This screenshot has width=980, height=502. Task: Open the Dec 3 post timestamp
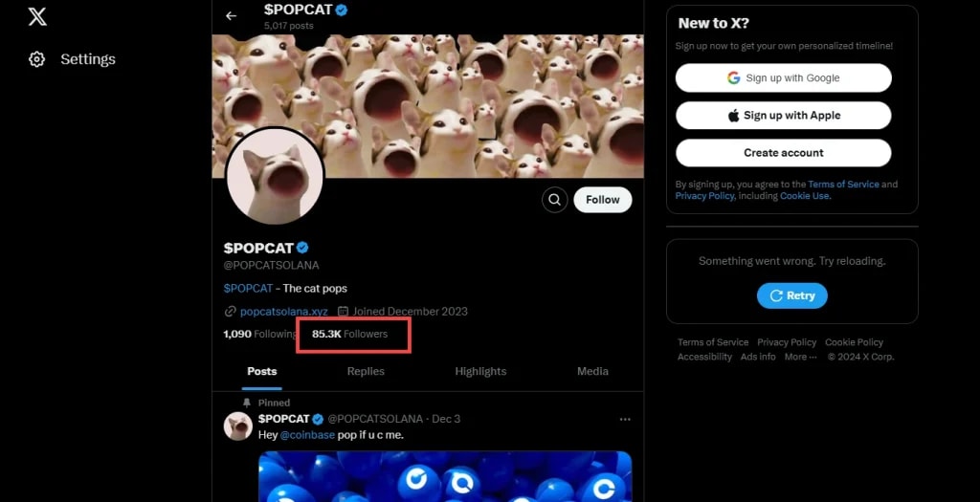(x=446, y=419)
